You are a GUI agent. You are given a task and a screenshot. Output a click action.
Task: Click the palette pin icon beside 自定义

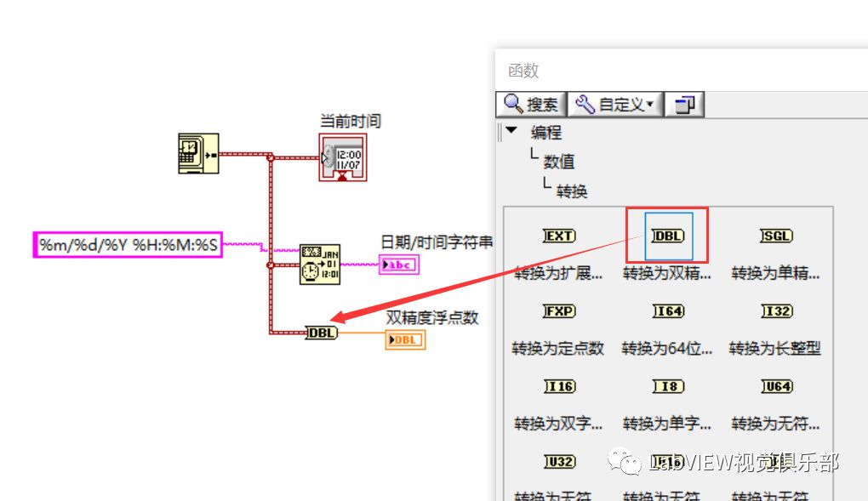(x=685, y=104)
